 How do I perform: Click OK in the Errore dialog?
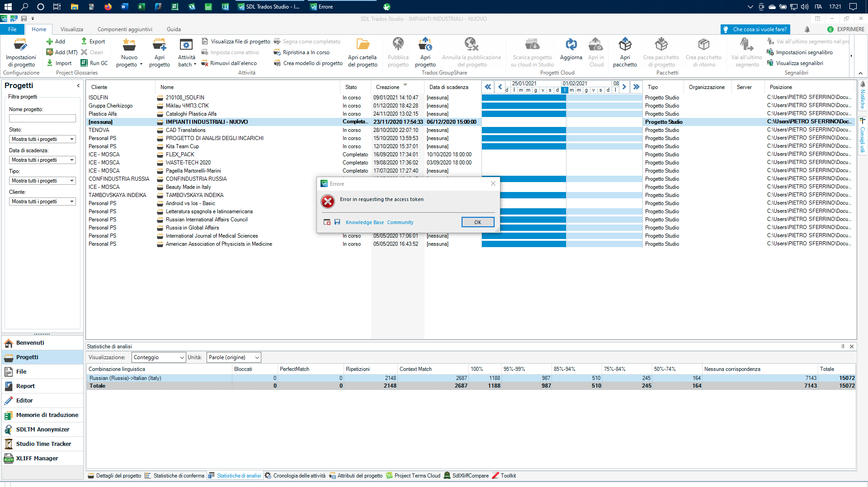point(477,222)
